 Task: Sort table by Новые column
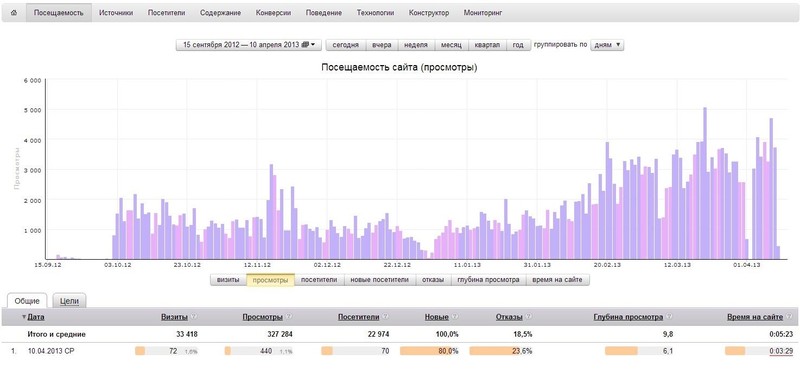(x=437, y=317)
